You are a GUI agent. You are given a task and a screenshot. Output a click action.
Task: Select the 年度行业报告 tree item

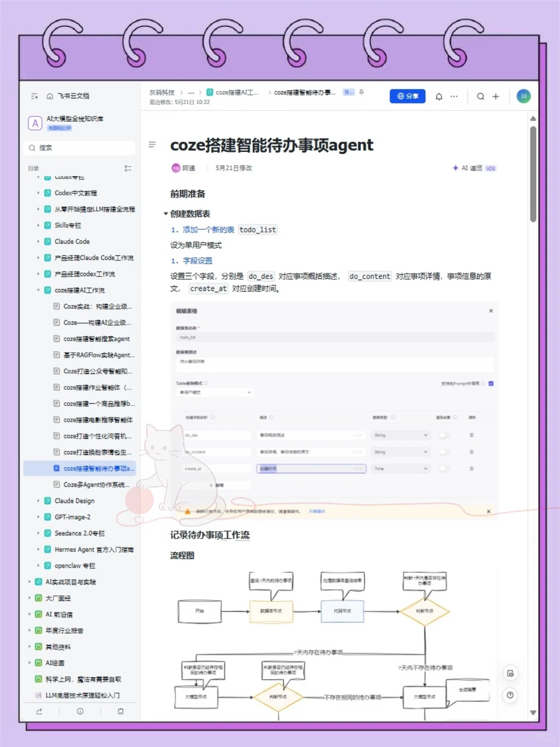(x=64, y=631)
